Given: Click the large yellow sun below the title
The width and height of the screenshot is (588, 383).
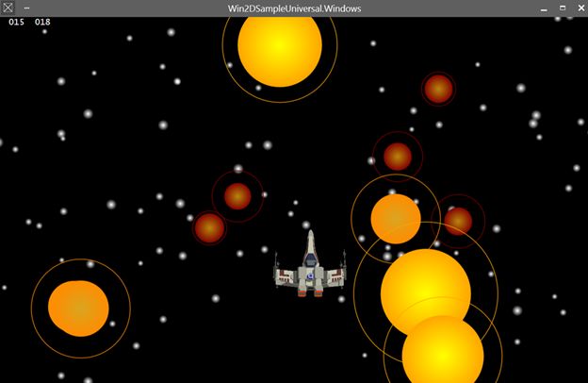Looking at the screenshot, I should 280,52.
